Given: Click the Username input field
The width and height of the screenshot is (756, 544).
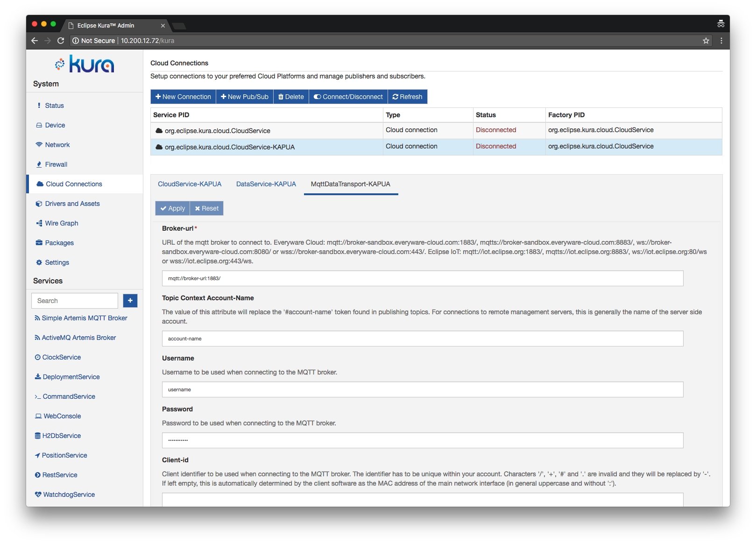Looking at the screenshot, I should coord(423,389).
